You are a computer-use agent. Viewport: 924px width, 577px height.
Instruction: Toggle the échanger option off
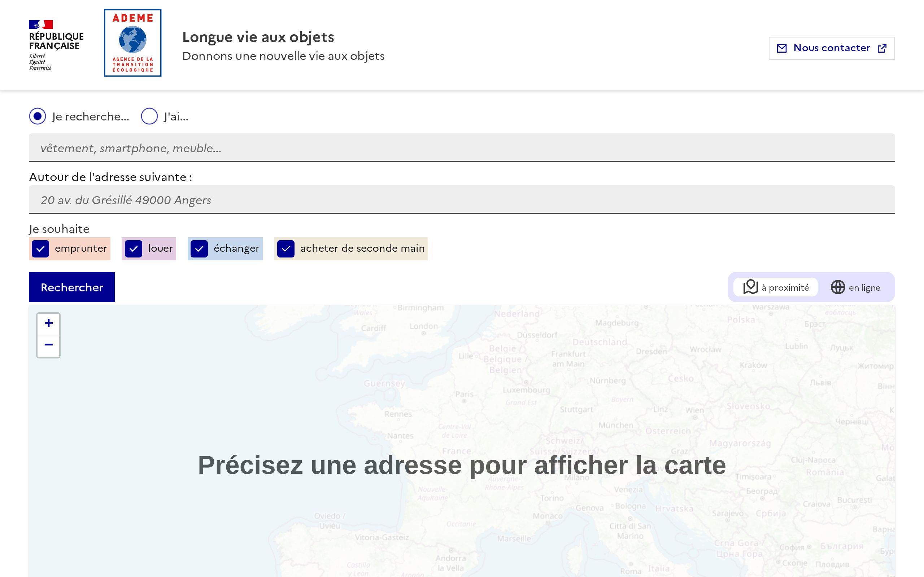point(199,248)
